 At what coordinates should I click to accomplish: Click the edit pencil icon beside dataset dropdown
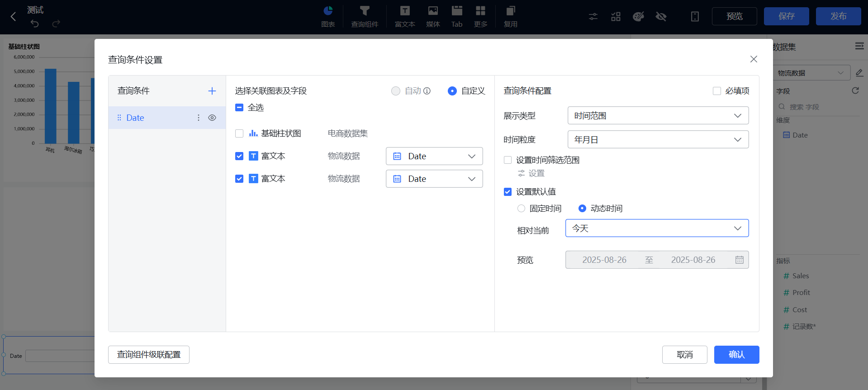coord(859,73)
